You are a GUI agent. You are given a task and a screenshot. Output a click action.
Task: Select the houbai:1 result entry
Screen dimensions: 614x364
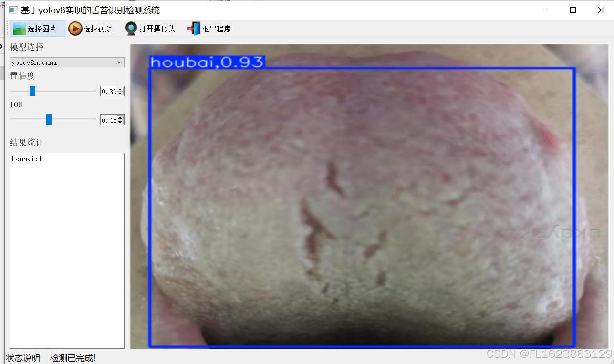tap(27, 159)
